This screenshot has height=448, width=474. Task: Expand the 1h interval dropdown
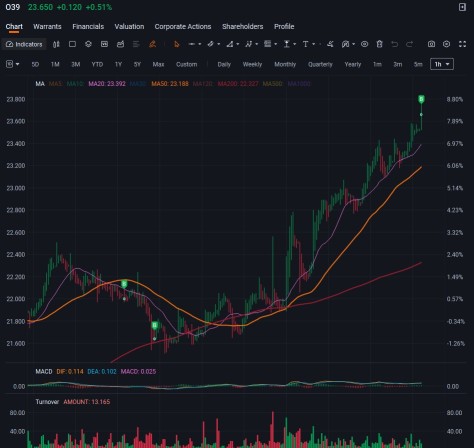[x=442, y=64]
